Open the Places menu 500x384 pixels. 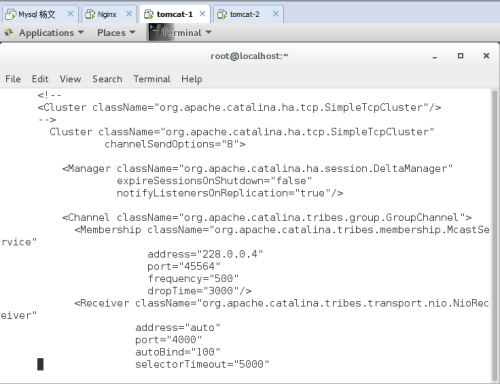click(116, 33)
